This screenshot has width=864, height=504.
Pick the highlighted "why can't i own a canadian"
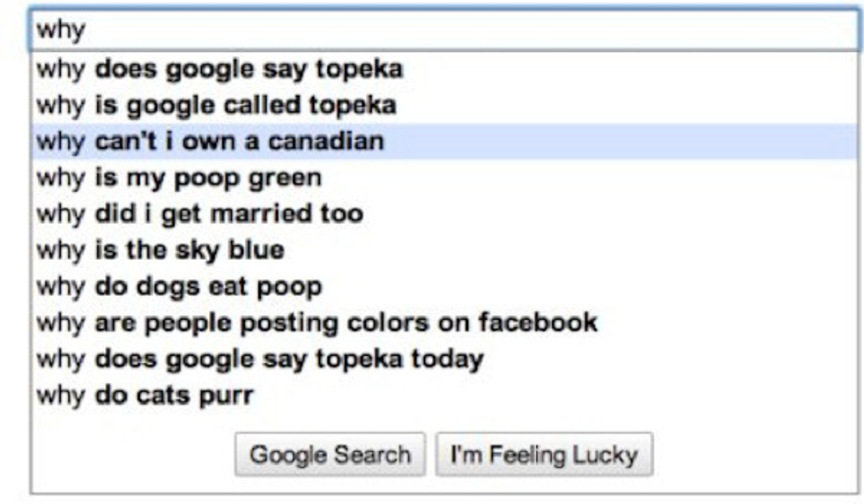click(x=210, y=141)
